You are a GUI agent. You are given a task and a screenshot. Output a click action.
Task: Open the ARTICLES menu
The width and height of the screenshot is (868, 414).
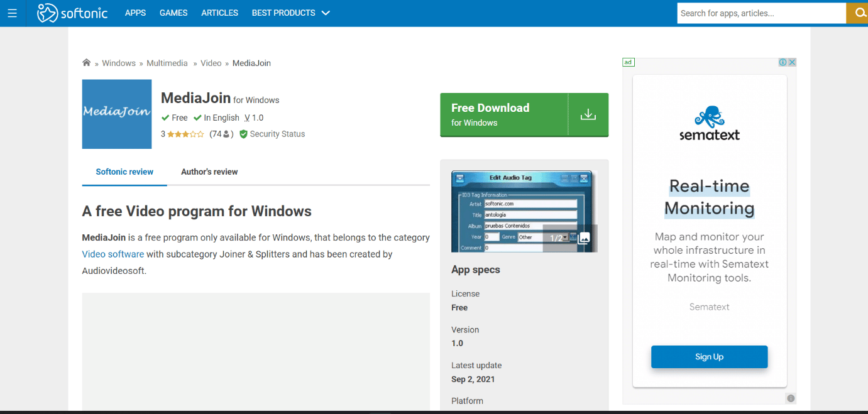[x=220, y=13]
